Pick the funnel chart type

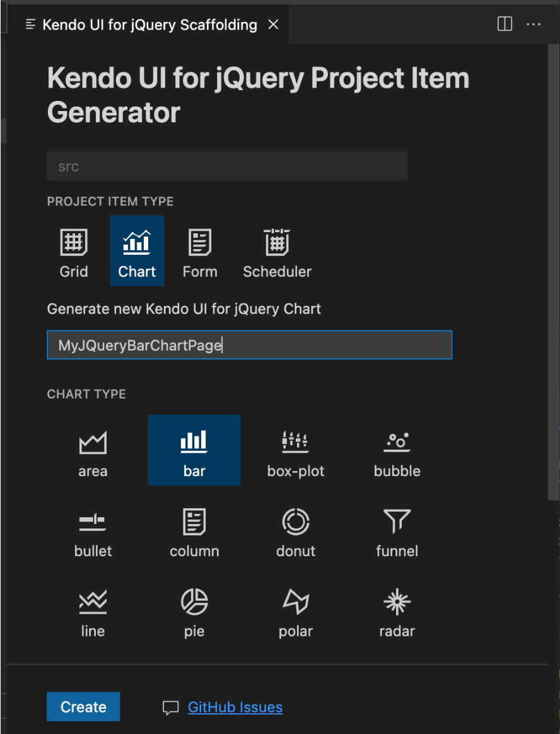pos(397,530)
